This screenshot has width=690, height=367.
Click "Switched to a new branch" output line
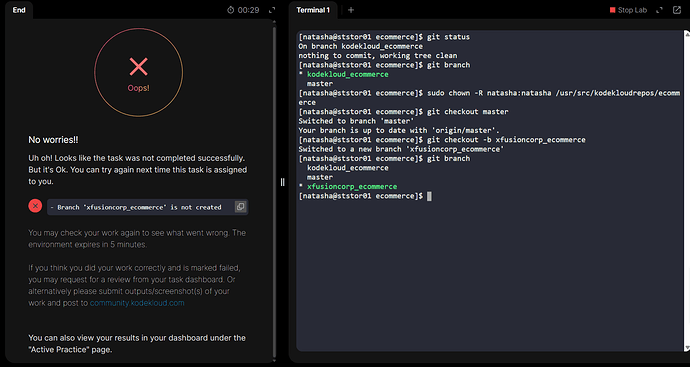click(401, 149)
